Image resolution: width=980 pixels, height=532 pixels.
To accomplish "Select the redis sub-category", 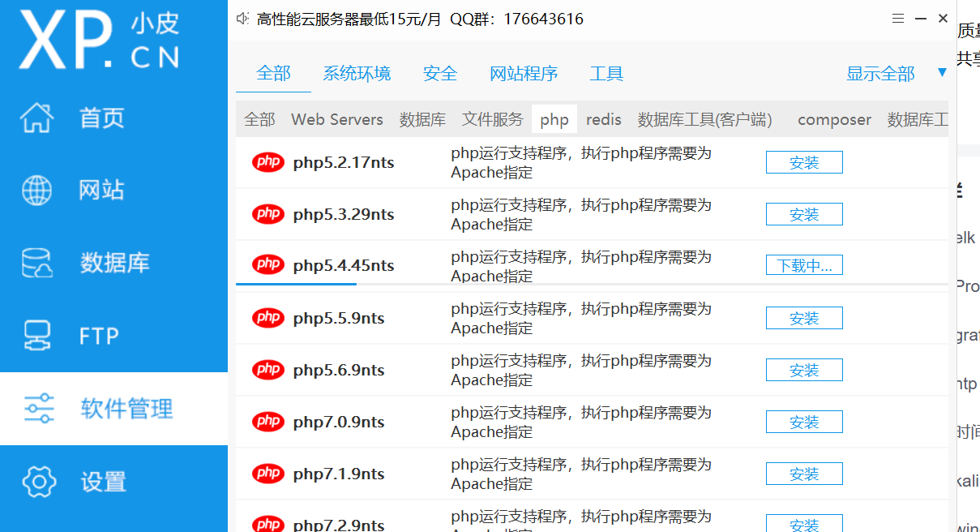I will tap(604, 120).
